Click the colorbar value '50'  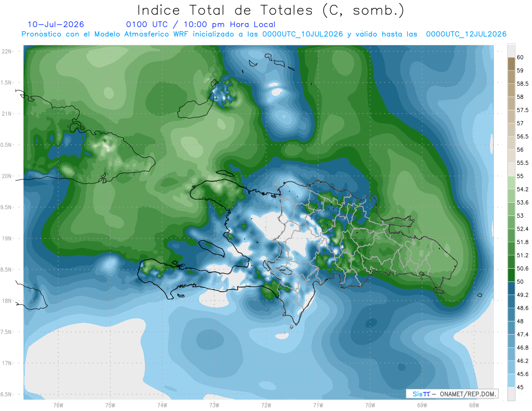520,282
